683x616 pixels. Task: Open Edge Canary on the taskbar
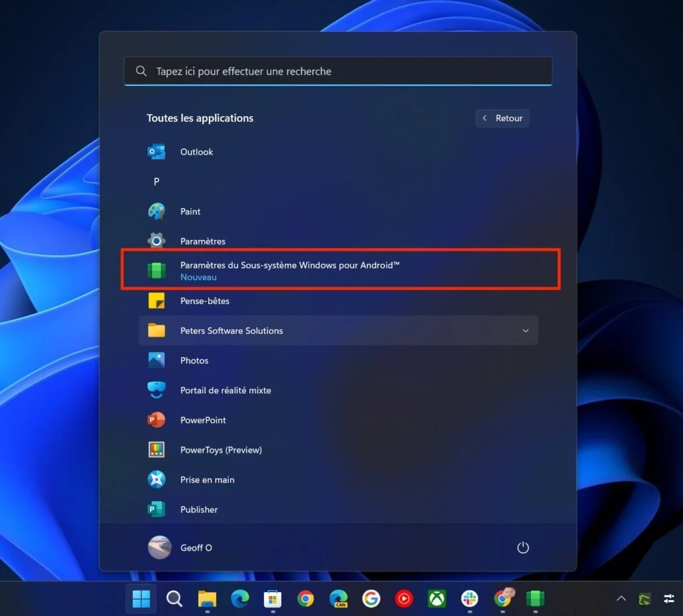(x=338, y=599)
